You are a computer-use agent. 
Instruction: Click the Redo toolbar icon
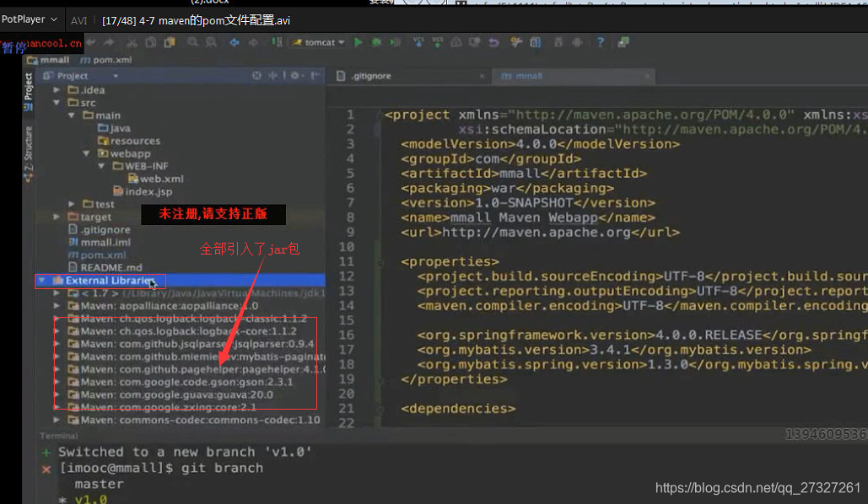pos(109,43)
